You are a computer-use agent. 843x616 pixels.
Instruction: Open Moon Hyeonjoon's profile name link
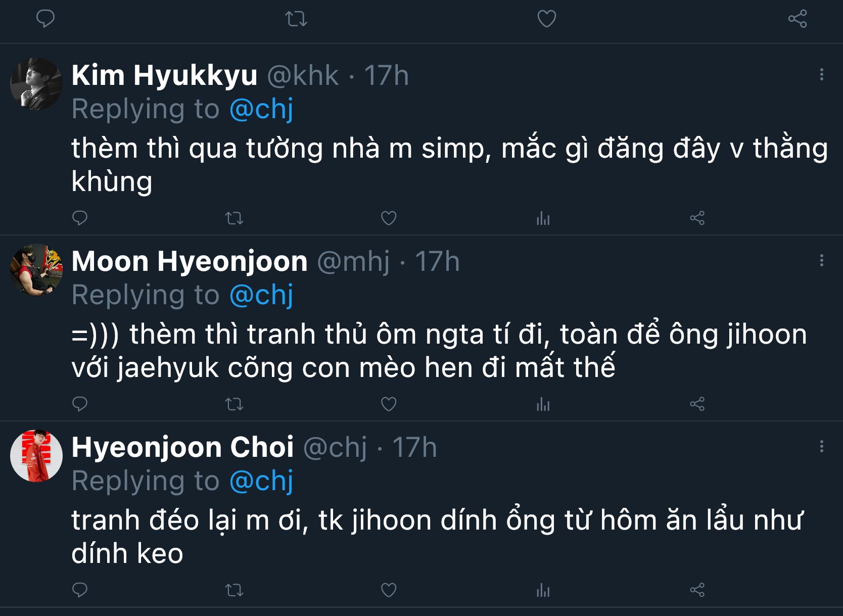pyautogui.click(x=190, y=261)
